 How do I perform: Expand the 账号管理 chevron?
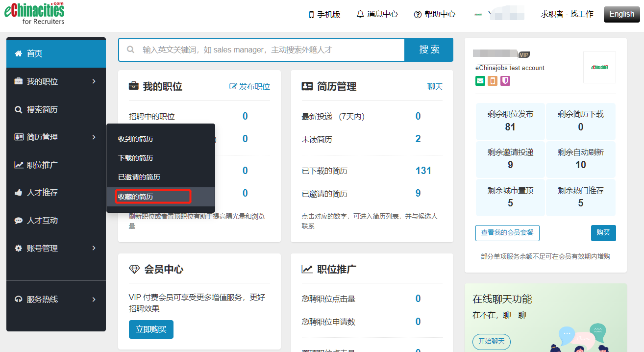[94, 248]
